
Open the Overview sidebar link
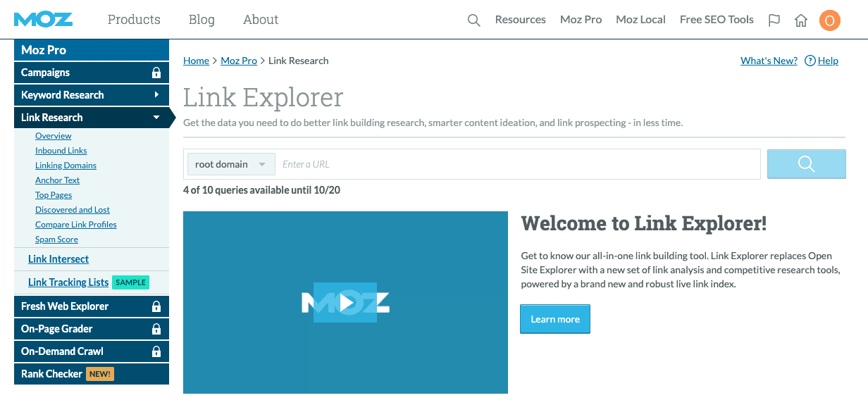coord(54,136)
